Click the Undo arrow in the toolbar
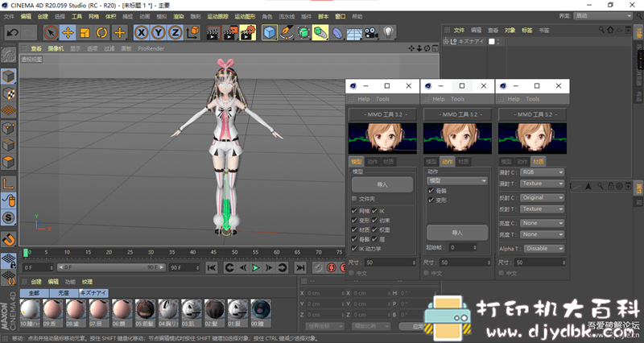 [12, 32]
